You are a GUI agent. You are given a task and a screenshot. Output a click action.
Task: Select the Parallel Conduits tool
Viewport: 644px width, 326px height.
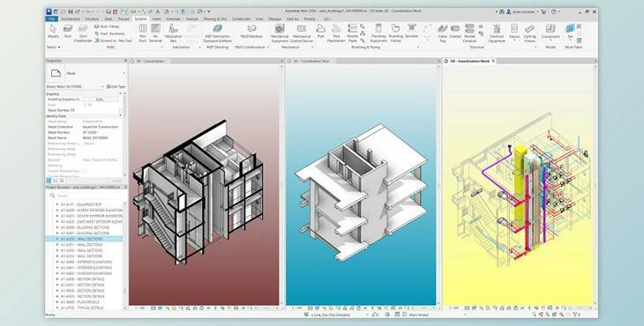tap(469, 33)
